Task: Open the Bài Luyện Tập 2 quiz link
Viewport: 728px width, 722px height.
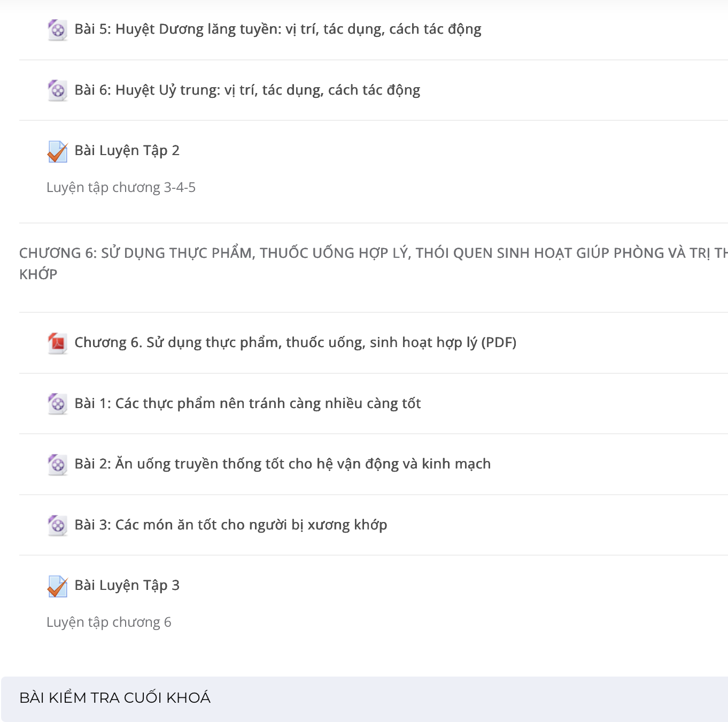Action: pyautogui.click(x=127, y=151)
